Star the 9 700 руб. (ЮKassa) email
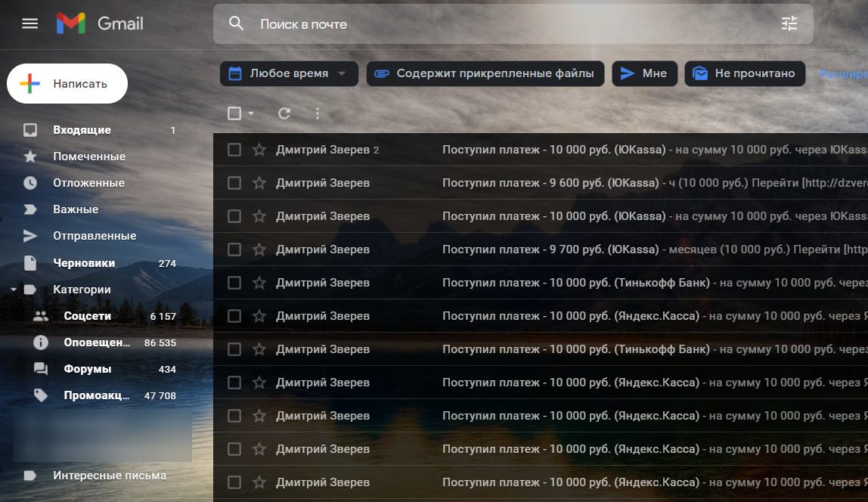Image resolution: width=868 pixels, height=502 pixels. point(259,249)
